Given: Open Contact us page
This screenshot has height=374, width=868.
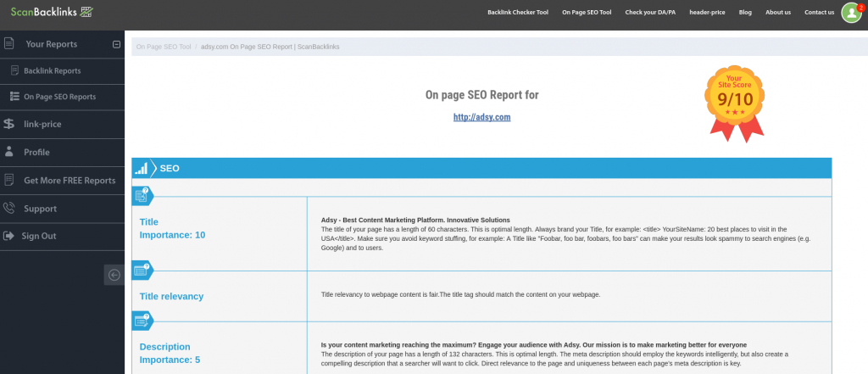Looking at the screenshot, I should [820, 12].
